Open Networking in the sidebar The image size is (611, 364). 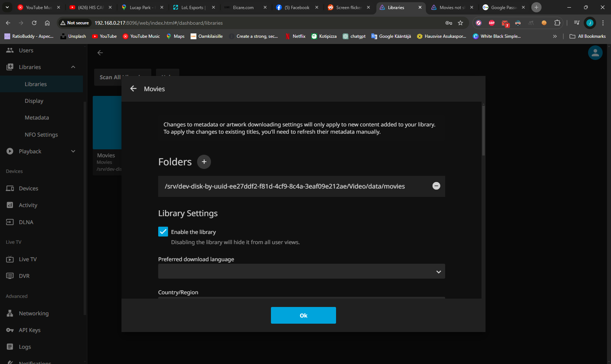click(x=33, y=313)
